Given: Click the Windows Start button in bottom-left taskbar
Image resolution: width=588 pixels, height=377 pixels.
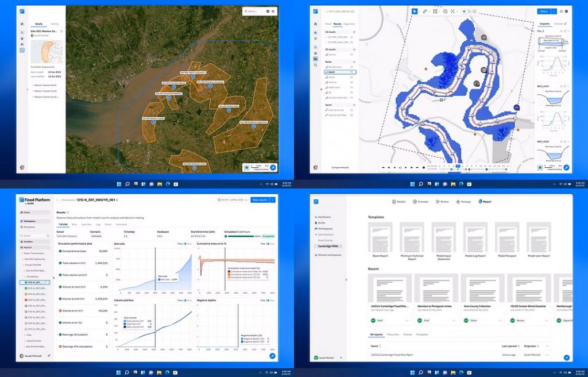Looking at the screenshot, I should pyautogui.click(x=119, y=372).
